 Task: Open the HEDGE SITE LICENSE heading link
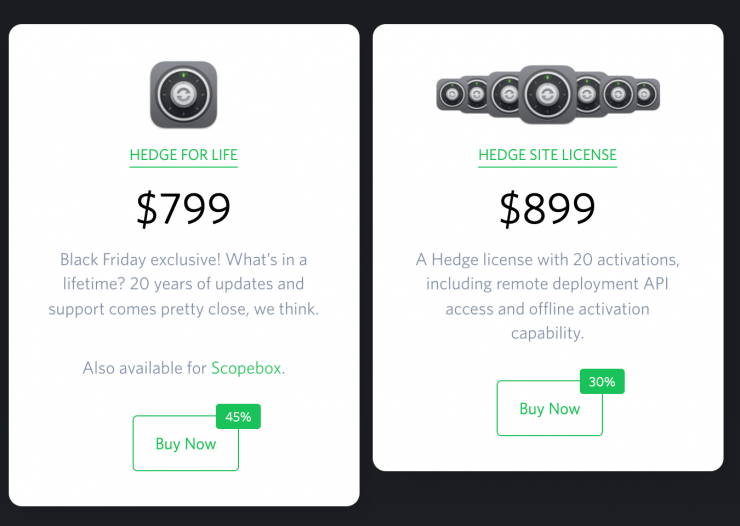[547, 155]
